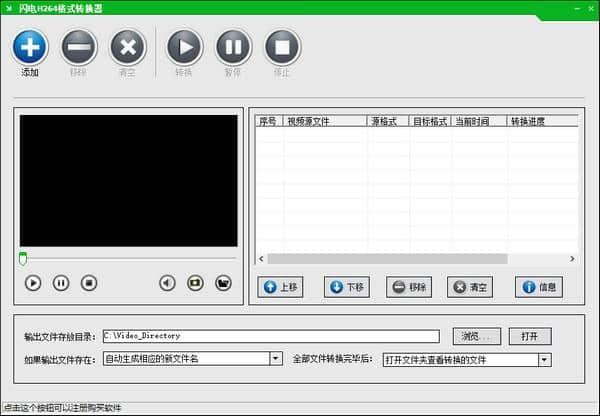The image size is (600, 416).
Task: Click the 停止 stop icon in top toolbar
Action: click(282, 47)
